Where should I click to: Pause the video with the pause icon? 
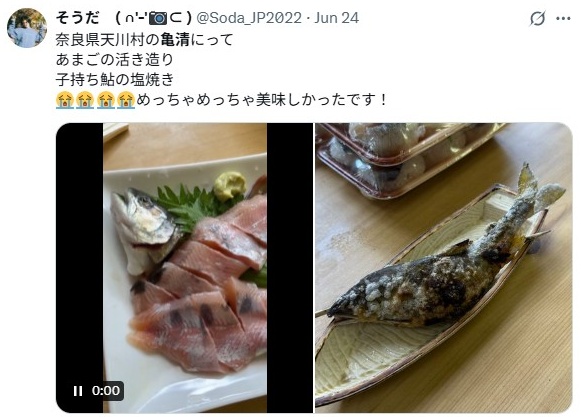[78, 391]
